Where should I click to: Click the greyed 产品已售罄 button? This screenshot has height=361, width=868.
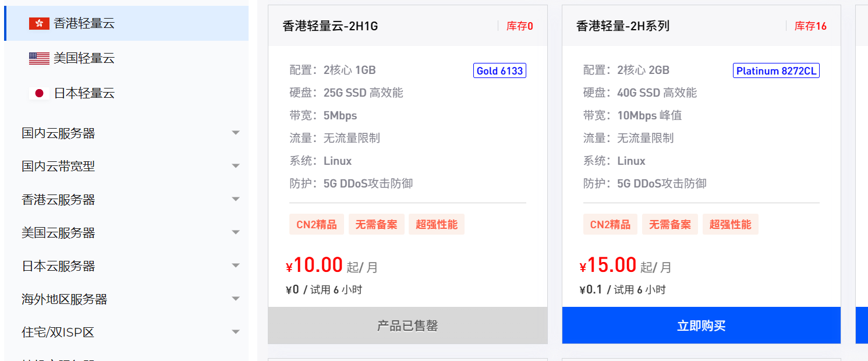408,325
